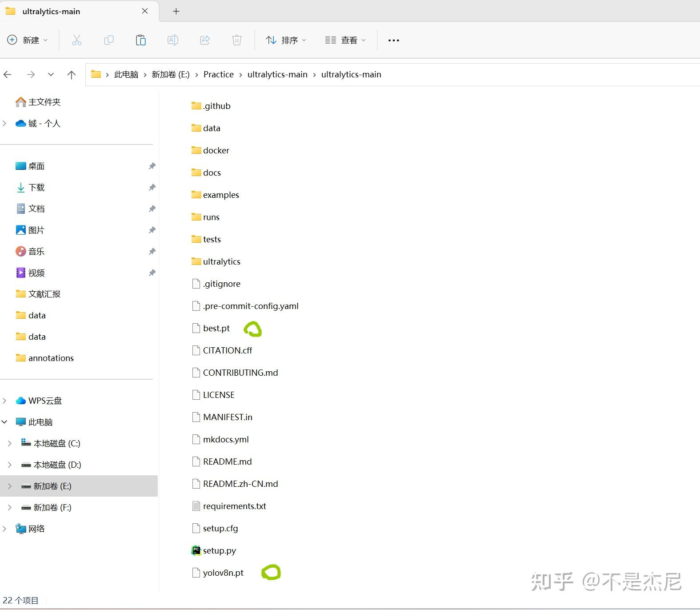700x610 pixels.
Task: Select the best.pt file
Action: point(211,328)
